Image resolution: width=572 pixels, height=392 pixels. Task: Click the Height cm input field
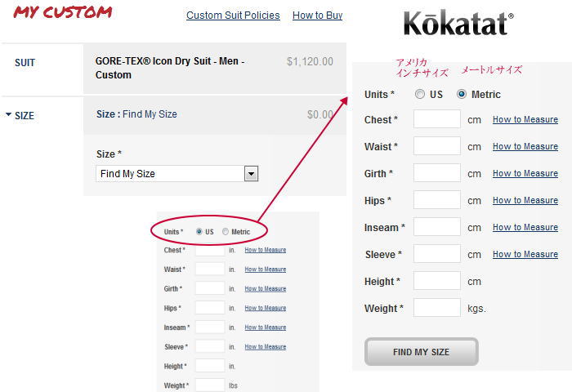437,281
